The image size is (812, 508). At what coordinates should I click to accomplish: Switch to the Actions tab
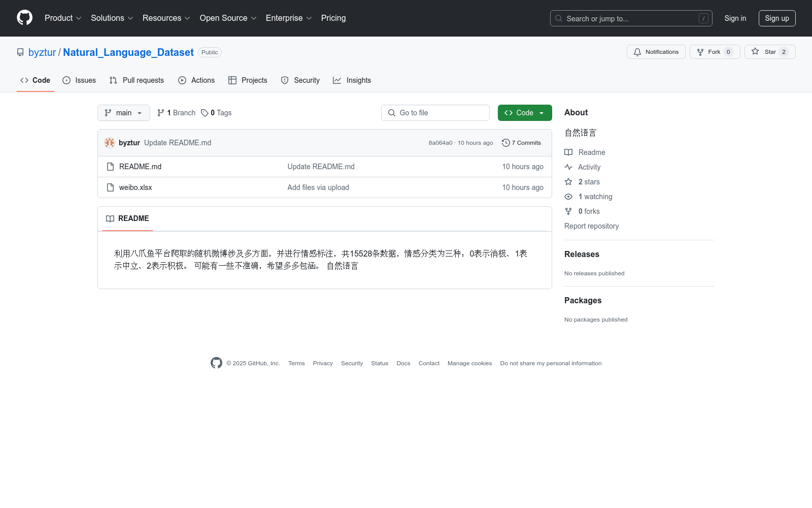click(196, 80)
